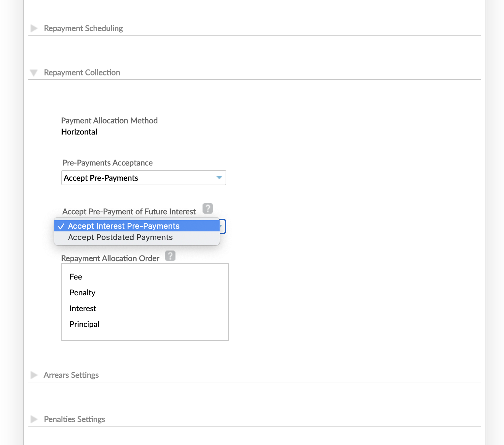Select Principal in the allocation order list
This screenshot has width=504, height=445.
[84, 324]
